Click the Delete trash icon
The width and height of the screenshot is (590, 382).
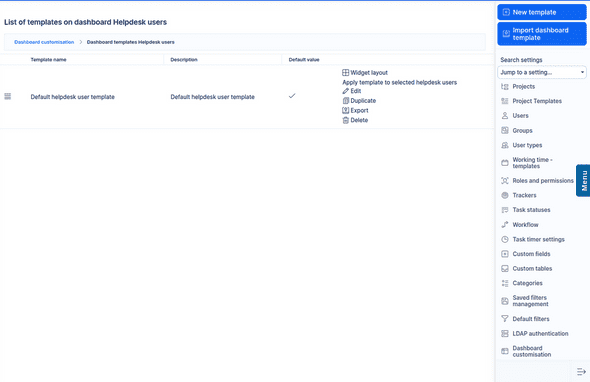(x=345, y=120)
